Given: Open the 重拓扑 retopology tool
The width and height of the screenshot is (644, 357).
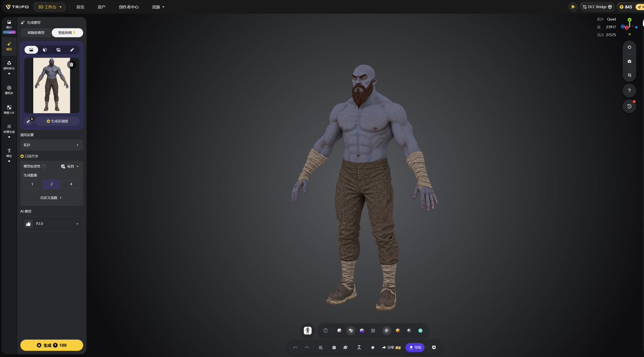Looking at the screenshot, I should tap(9, 89).
